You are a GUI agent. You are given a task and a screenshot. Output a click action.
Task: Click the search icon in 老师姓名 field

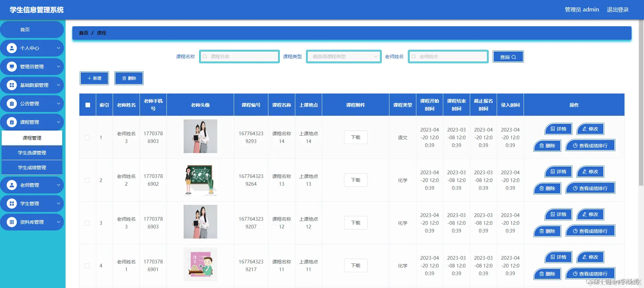pyautogui.click(x=414, y=57)
